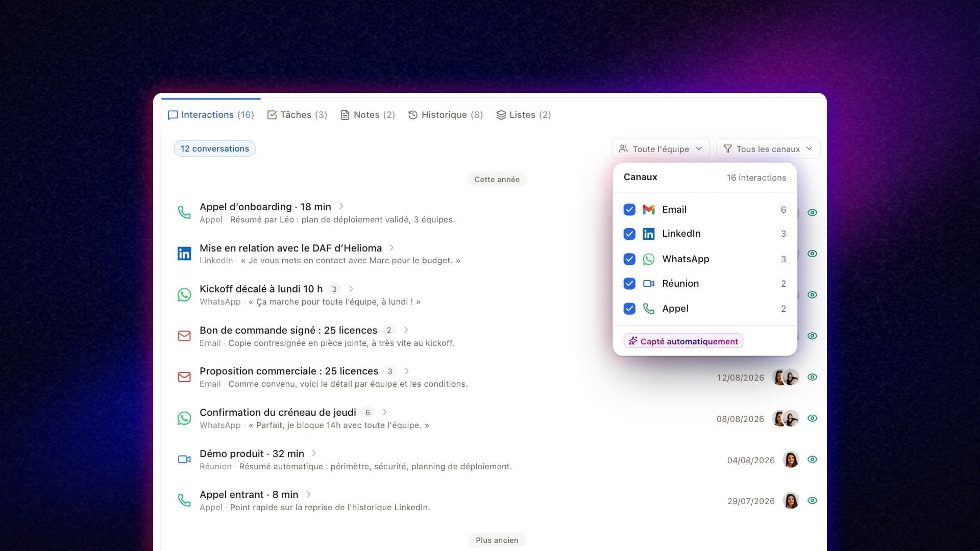This screenshot has width=980, height=551.
Task: Expand Kickoff décalé à lundi chevron
Action: pos(351,289)
